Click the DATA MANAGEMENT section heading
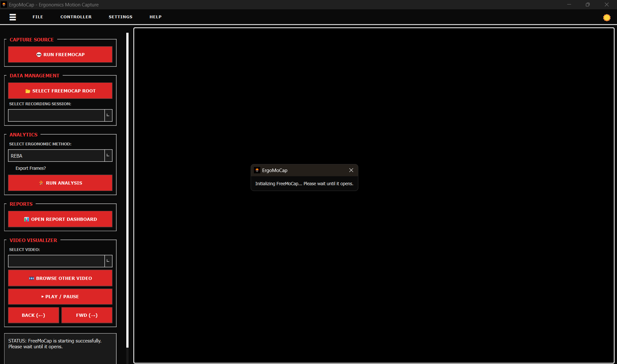This screenshot has width=617, height=364. click(34, 76)
